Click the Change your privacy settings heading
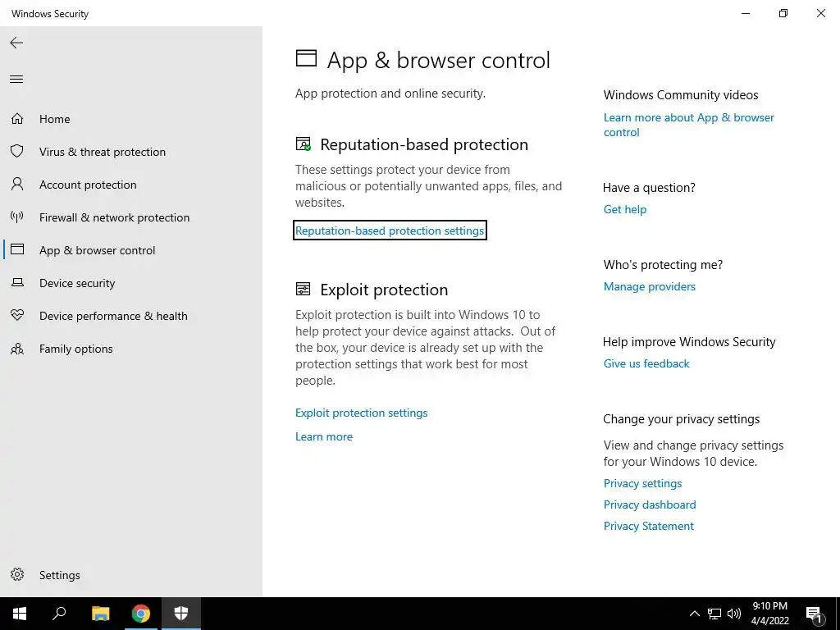Viewport: 840px width, 630px height. click(681, 419)
